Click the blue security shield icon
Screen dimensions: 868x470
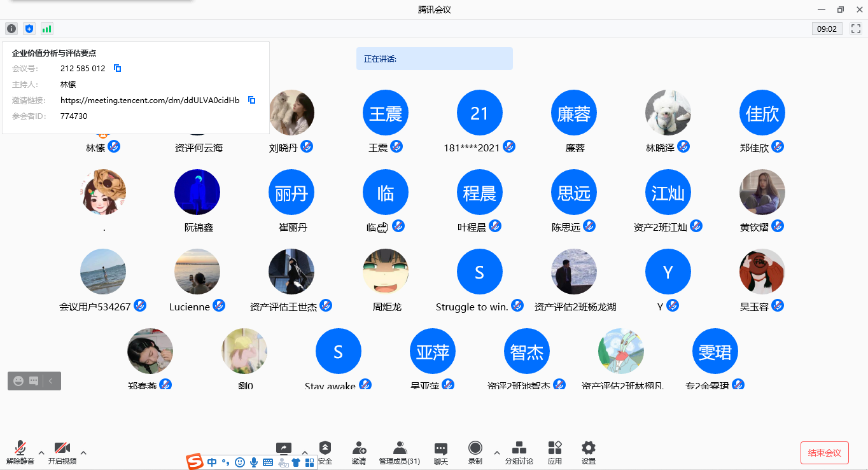click(x=29, y=29)
